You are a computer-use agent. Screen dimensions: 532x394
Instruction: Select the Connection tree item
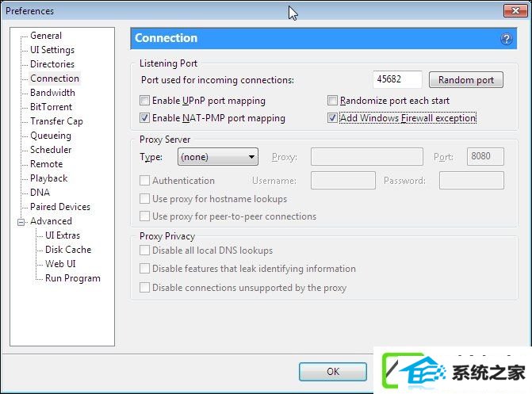pos(55,78)
